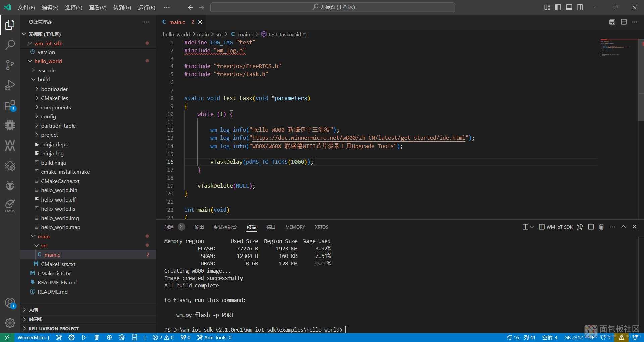
Task: Click WinnerMicro tools icon in status bar
Action: (59, 337)
